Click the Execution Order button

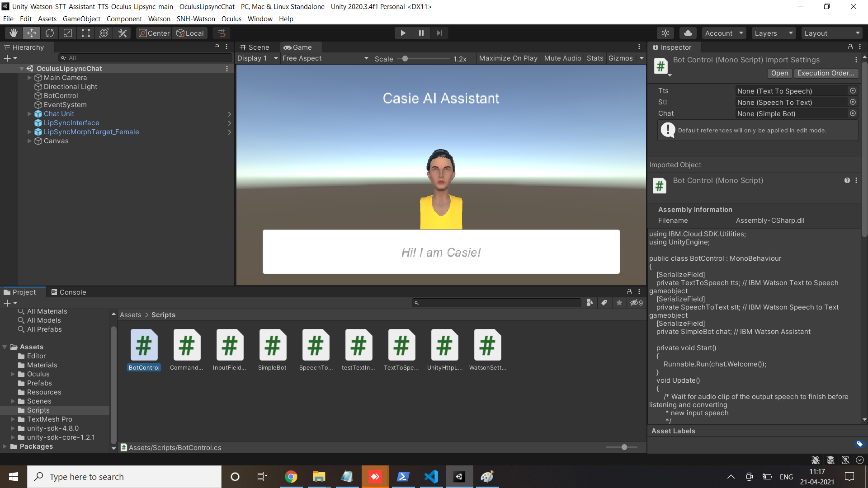coord(826,73)
